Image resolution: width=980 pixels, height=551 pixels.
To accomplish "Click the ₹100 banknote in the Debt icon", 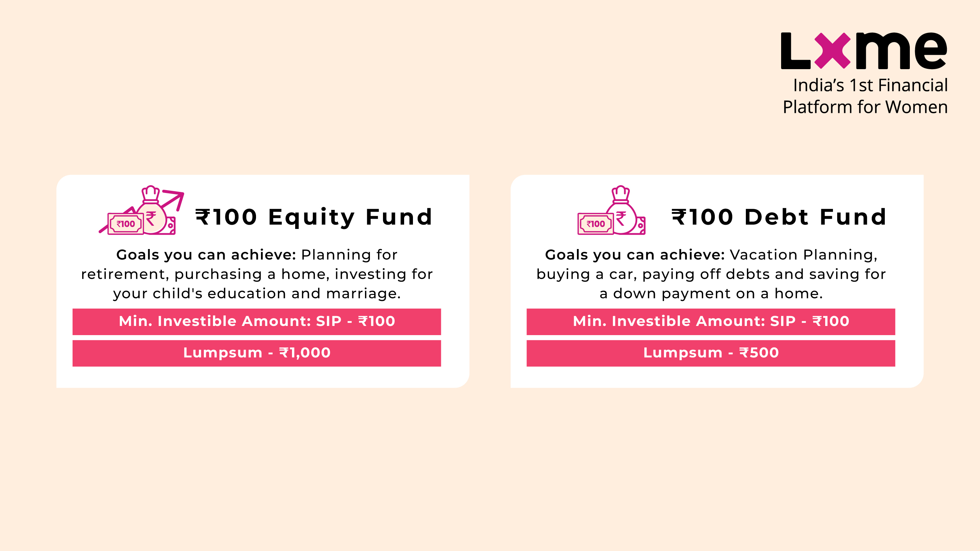I will coord(595,224).
